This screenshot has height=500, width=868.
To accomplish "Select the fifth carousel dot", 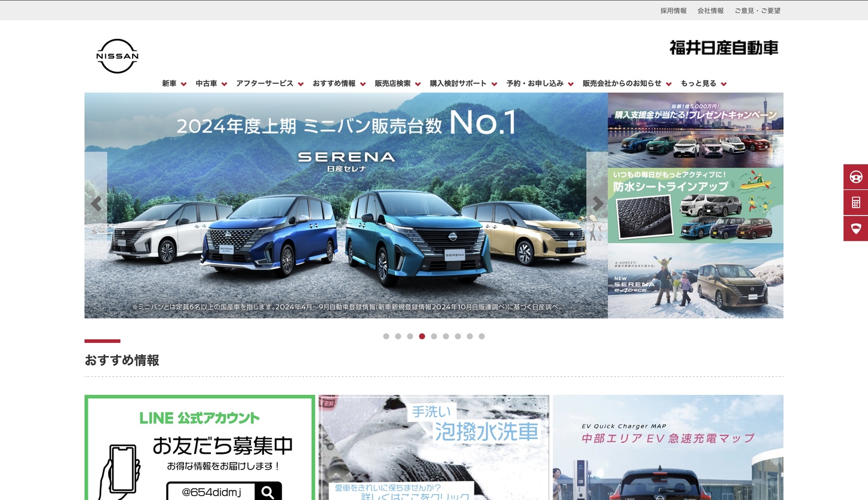I will click(x=434, y=336).
